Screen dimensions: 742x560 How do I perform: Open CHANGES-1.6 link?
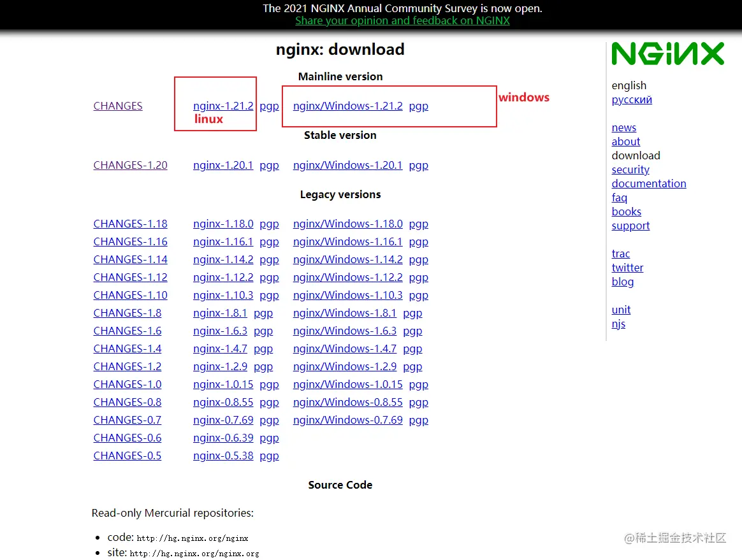click(127, 331)
